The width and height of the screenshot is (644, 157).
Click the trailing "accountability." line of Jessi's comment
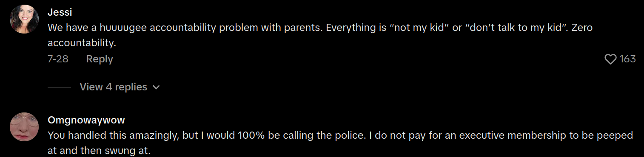(82, 43)
